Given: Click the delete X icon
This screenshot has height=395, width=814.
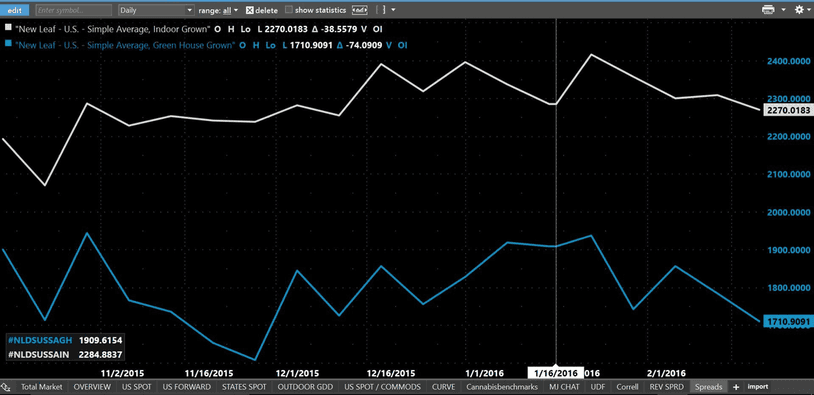Looking at the screenshot, I should pos(250,10).
